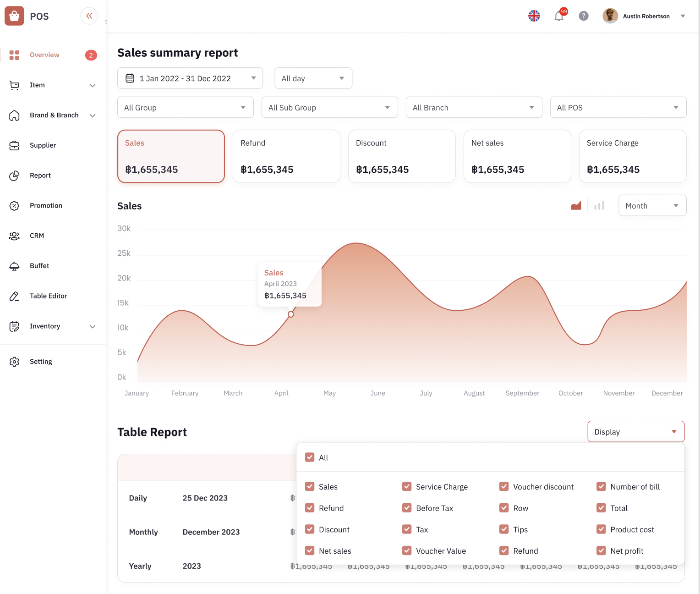Image resolution: width=700 pixels, height=594 pixels.
Task: Uncheck the Product cost checkbox
Action: 601,529
